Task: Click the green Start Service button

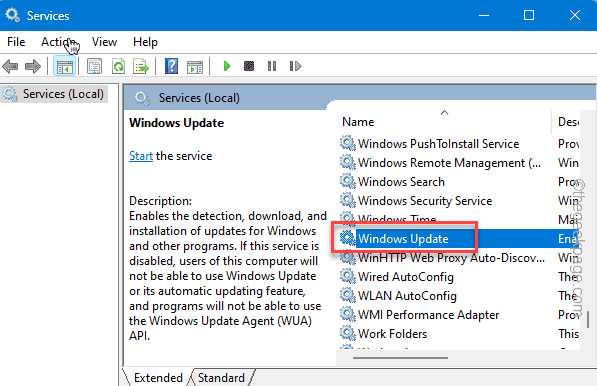Action: (x=227, y=66)
